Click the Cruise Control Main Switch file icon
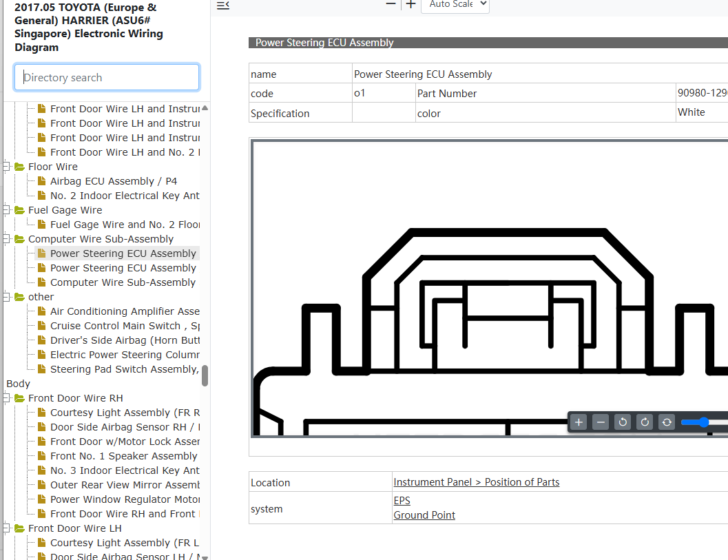This screenshot has width=728, height=560. (x=42, y=326)
